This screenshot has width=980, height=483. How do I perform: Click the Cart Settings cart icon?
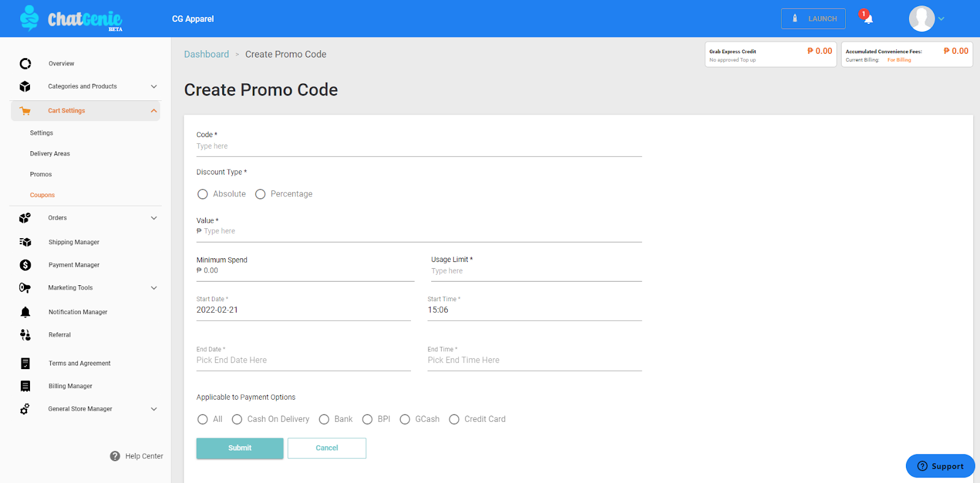tap(25, 111)
